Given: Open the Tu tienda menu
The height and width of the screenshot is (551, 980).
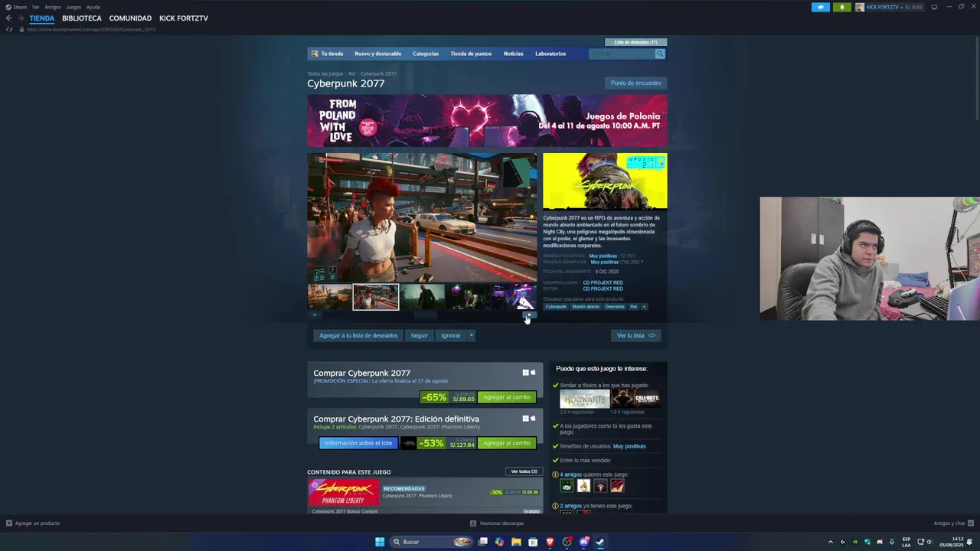Looking at the screenshot, I should (332, 54).
